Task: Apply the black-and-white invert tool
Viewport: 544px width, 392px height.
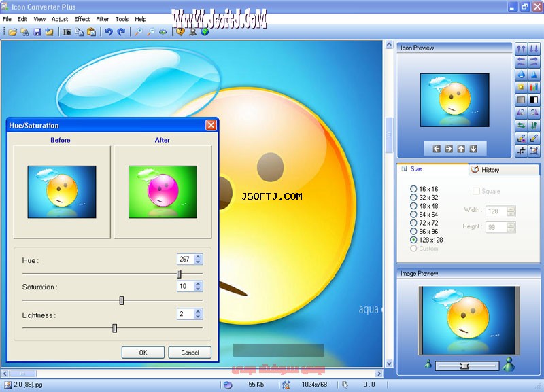Action: 534,100
